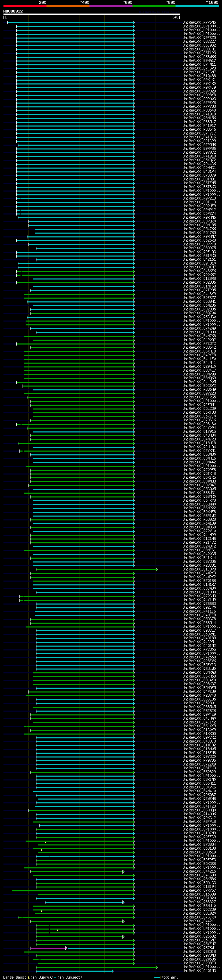
Task: Select the UniRef100_B4G1P4 label
Action: 199,172
